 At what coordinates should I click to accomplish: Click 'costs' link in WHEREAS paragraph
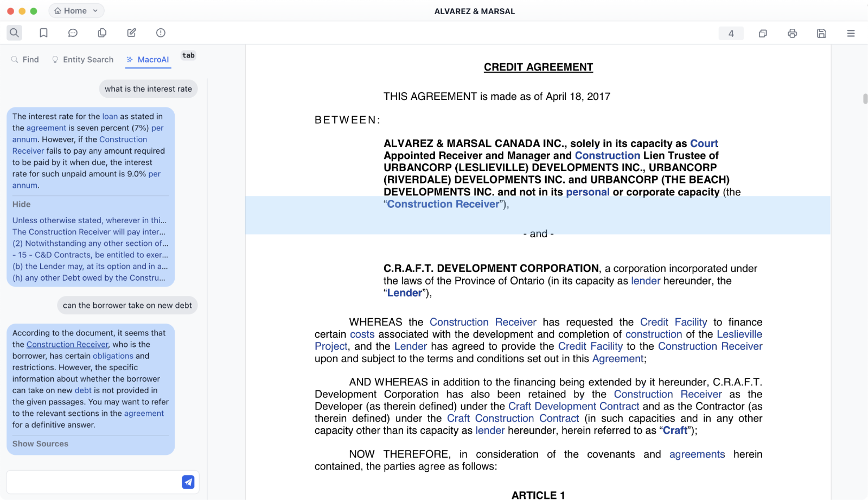coord(362,334)
